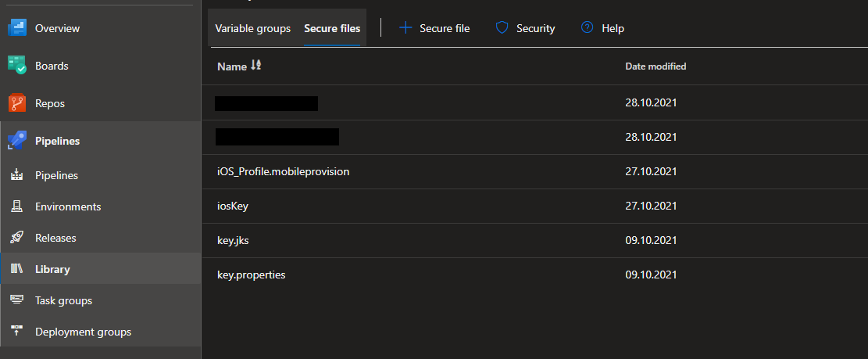
Task: Click the Security shield icon
Action: pyautogui.click(x=502, y=28)
